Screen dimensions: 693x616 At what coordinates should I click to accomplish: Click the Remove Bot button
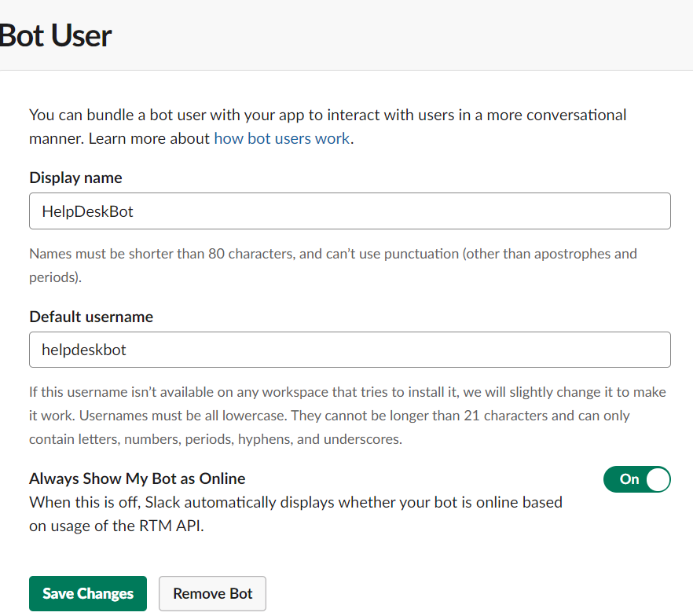pyautogui.click(x=212, y=593)
